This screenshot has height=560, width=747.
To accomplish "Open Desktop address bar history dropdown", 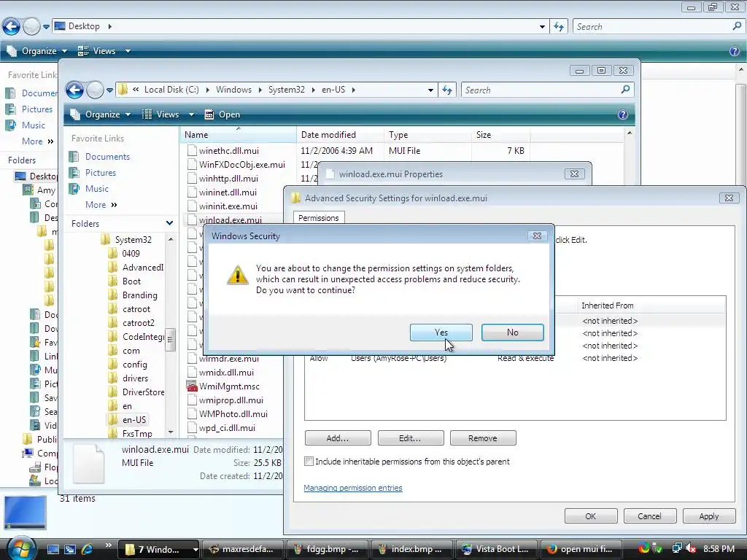I will click(x=542, y=27).
